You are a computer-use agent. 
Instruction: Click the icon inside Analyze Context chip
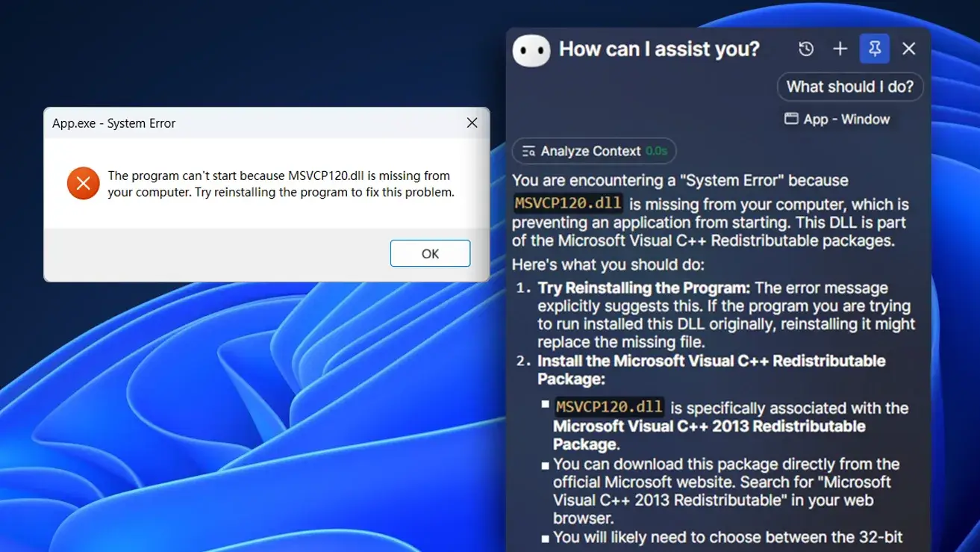pos(529,152)
